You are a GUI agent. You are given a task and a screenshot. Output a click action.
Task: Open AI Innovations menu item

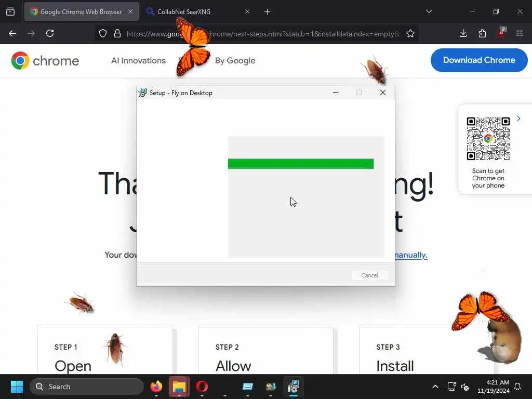pos(138,61)
